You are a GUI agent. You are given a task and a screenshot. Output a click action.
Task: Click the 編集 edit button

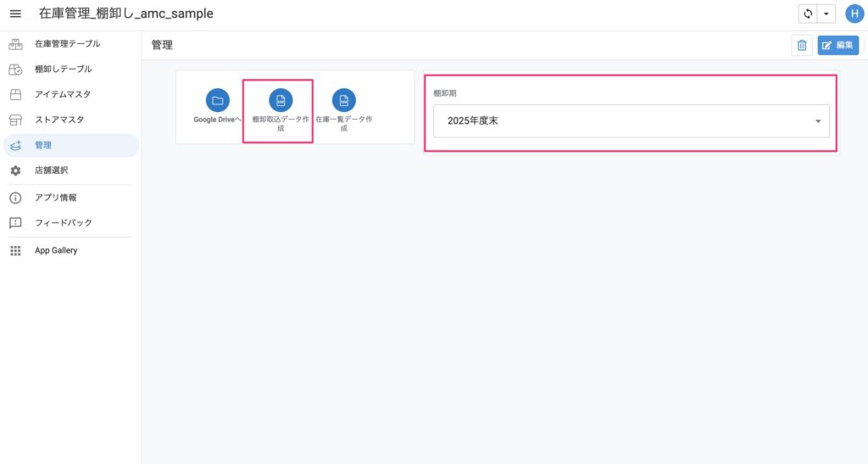point(837,46)
